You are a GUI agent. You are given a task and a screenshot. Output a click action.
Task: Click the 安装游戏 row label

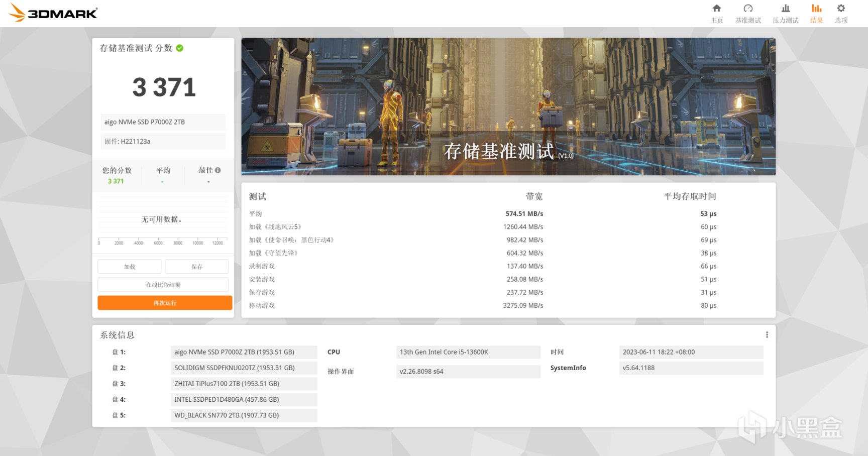click(262, 279)
